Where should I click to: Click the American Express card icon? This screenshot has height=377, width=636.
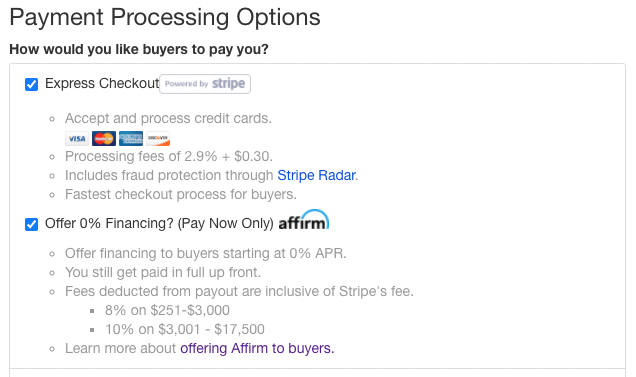click(131, 139)
